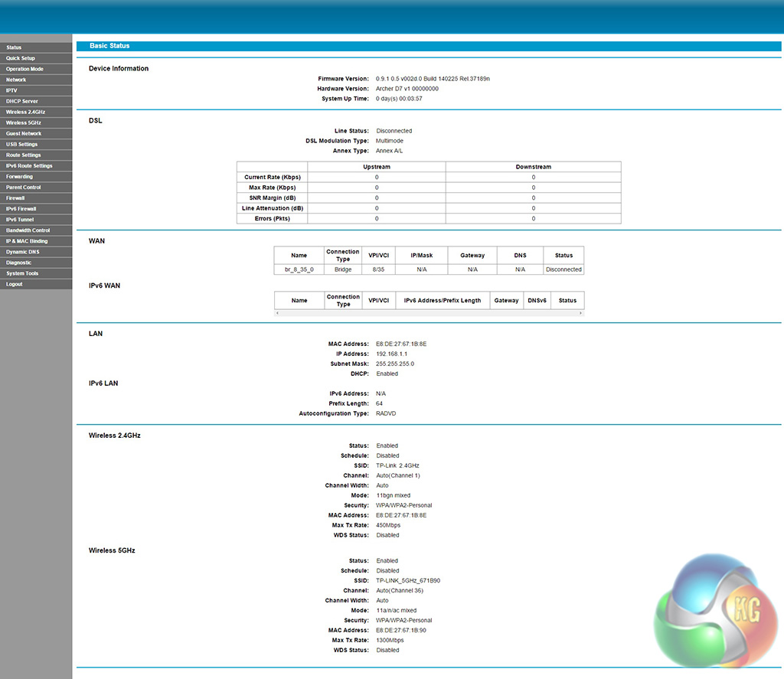Open DHCP Server settings
This screenshot has width=784, height=679.
(22, 101)
